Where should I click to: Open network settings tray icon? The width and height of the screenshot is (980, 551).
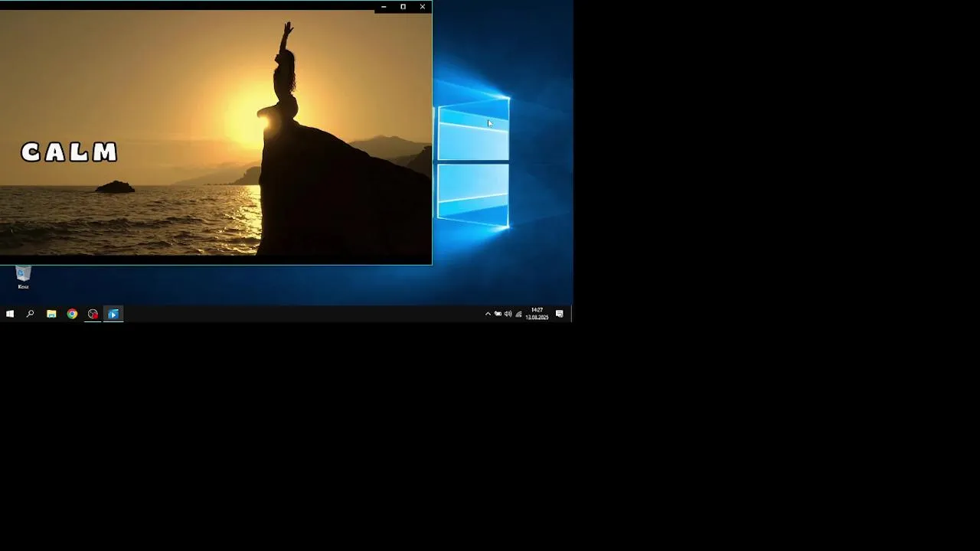(x=518, y=314)
